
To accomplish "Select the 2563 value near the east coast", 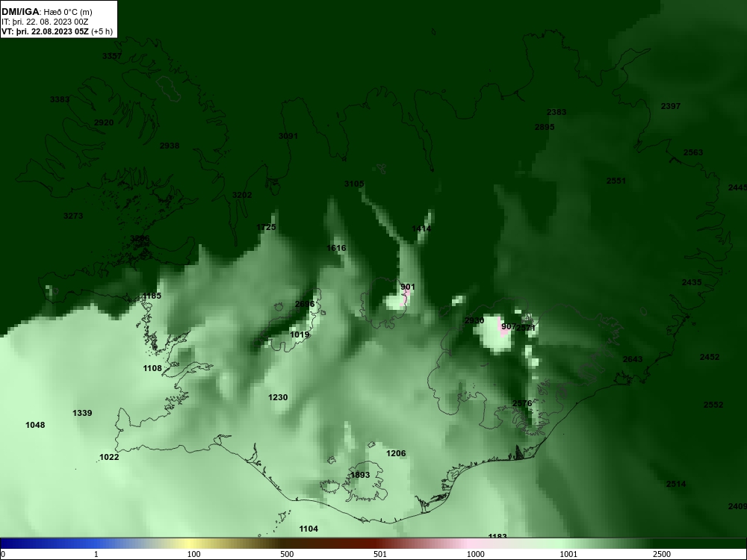I will pos(693,152).
